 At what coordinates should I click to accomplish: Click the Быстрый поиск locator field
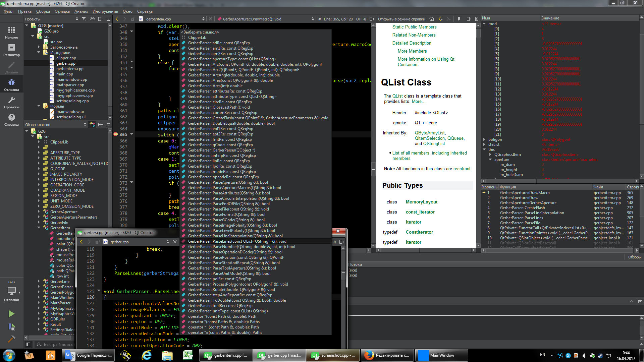58,345
